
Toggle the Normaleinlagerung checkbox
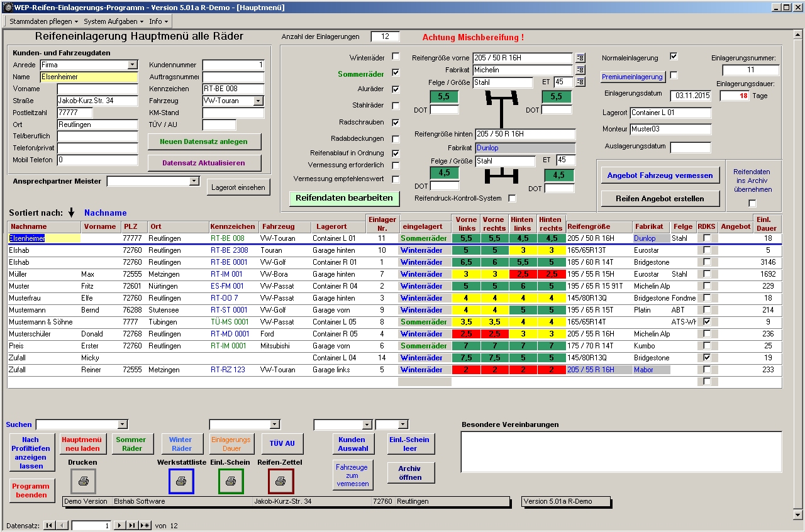(674, 57)
